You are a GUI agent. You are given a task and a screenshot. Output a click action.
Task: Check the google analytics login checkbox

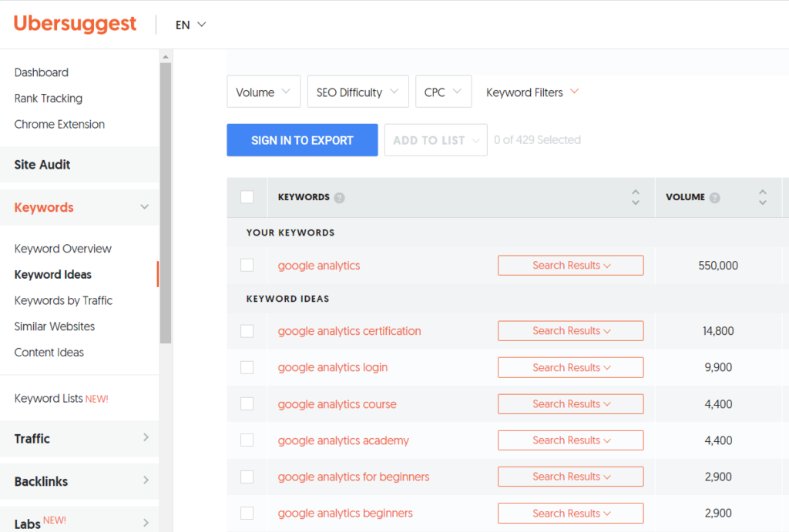(x=247, y=367)
